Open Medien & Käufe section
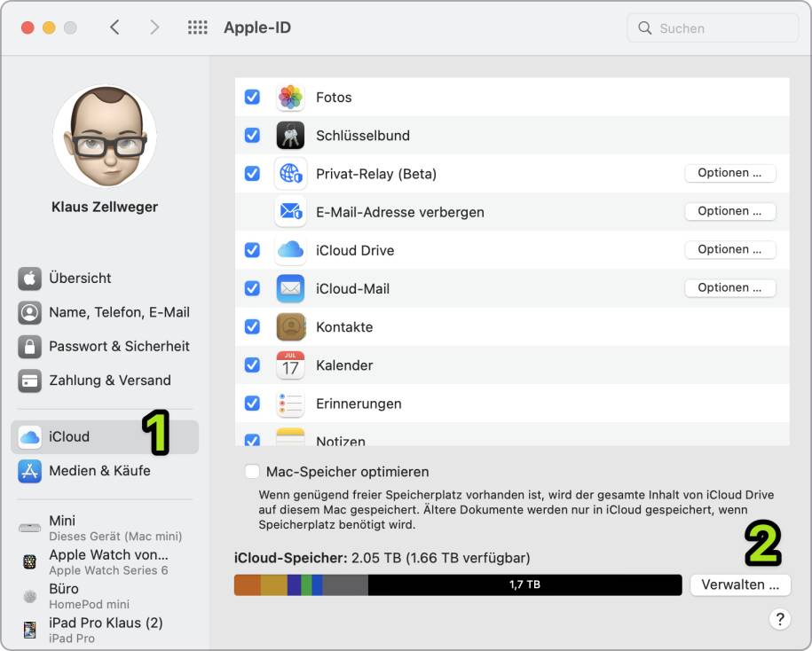Image resolution: width=812 pixels, height=651 pixels. pyautogui.click(x=105, y=472)
